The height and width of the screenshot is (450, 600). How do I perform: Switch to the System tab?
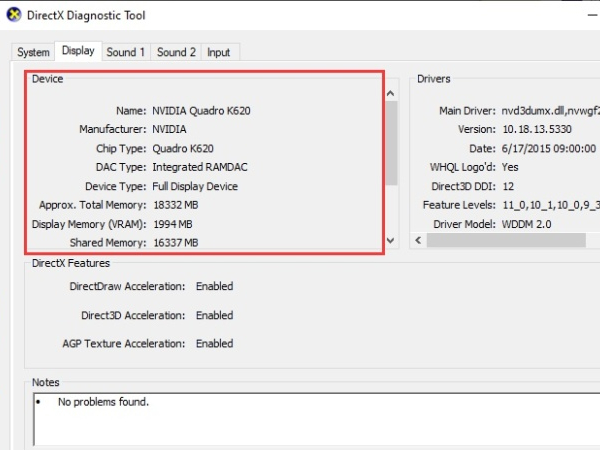(x=33, y=52)
